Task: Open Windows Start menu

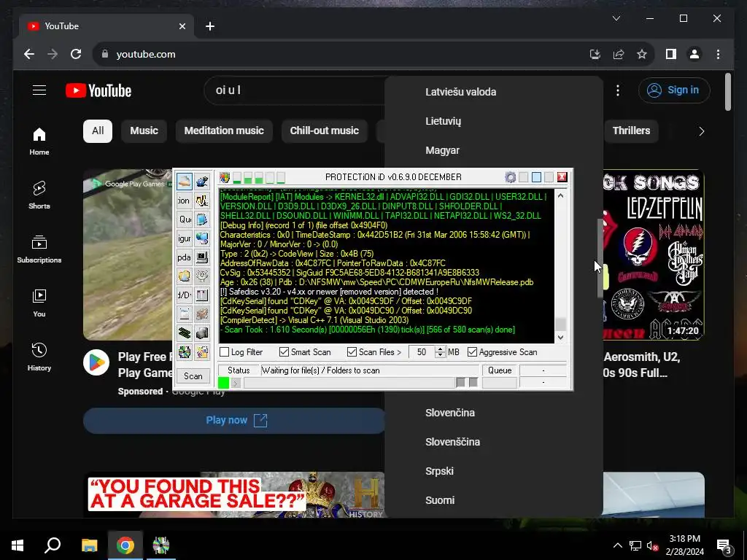Action: [18, 545]
